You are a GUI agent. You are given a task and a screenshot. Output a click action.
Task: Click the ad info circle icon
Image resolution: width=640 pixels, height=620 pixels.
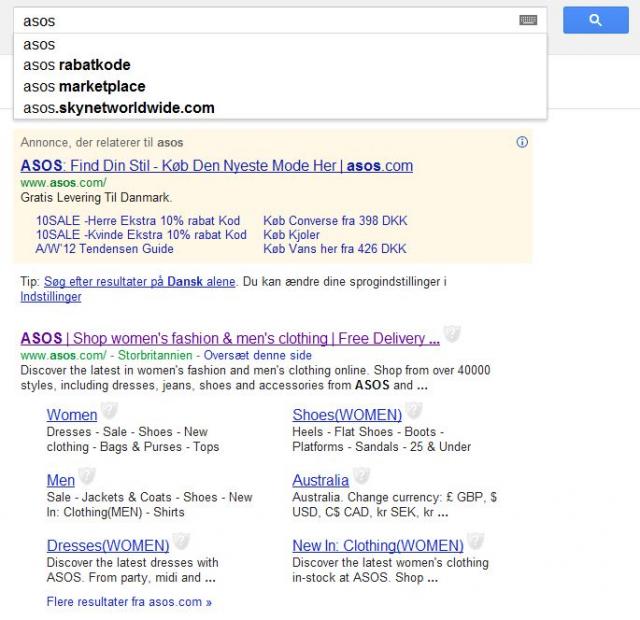pos(522,142)
